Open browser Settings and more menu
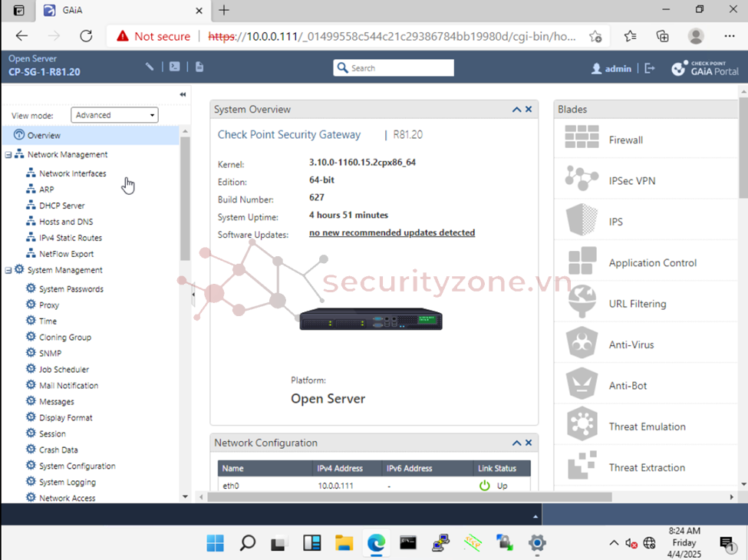 [730, 36]
